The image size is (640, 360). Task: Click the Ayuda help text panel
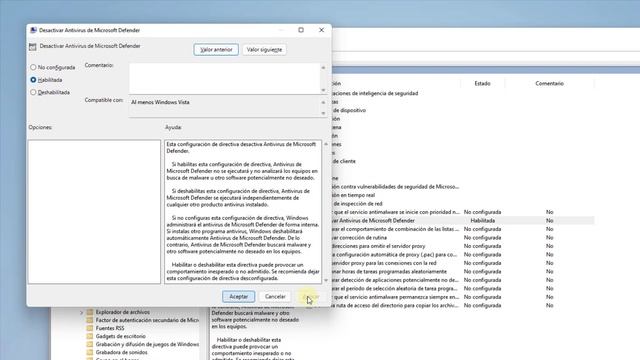click(x=243, y=212)
